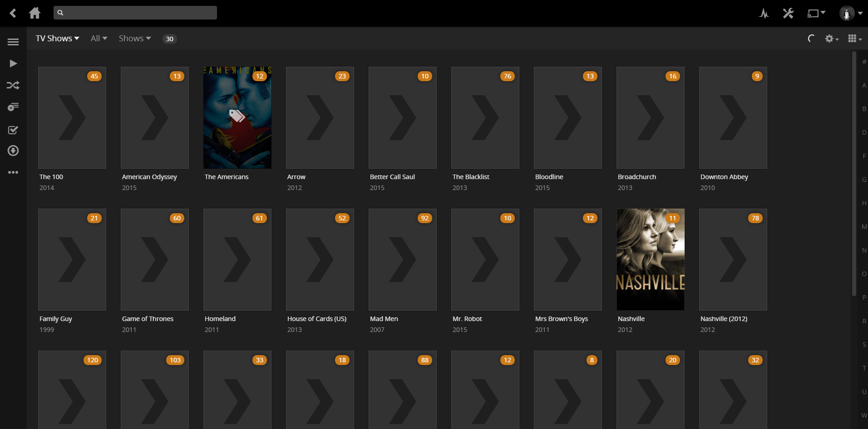
Task: Jump to letter M in the alphabet index
Action: click(x=864, y=227)
